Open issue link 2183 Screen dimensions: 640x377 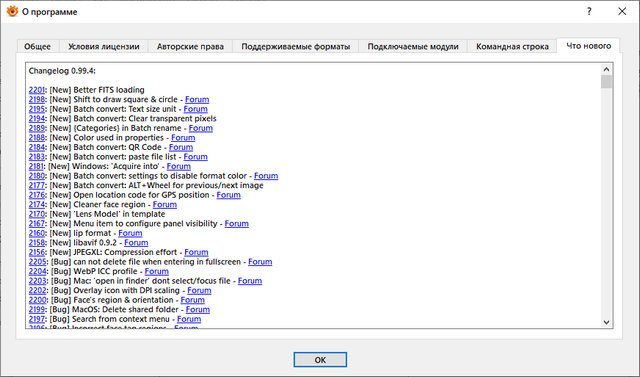pyautogui.click(x=37, y=157)
